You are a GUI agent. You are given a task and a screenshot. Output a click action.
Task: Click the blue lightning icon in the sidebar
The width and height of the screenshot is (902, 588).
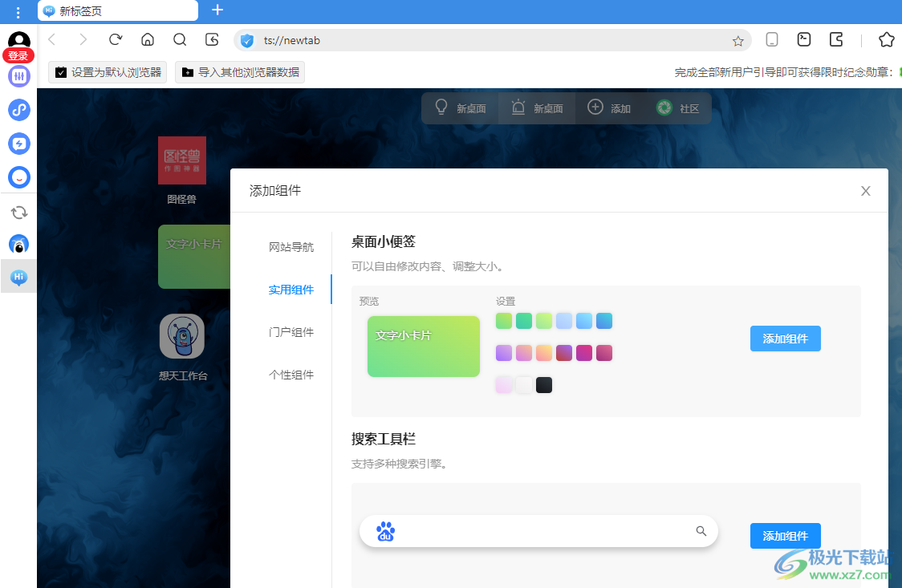tap(18, 144)
